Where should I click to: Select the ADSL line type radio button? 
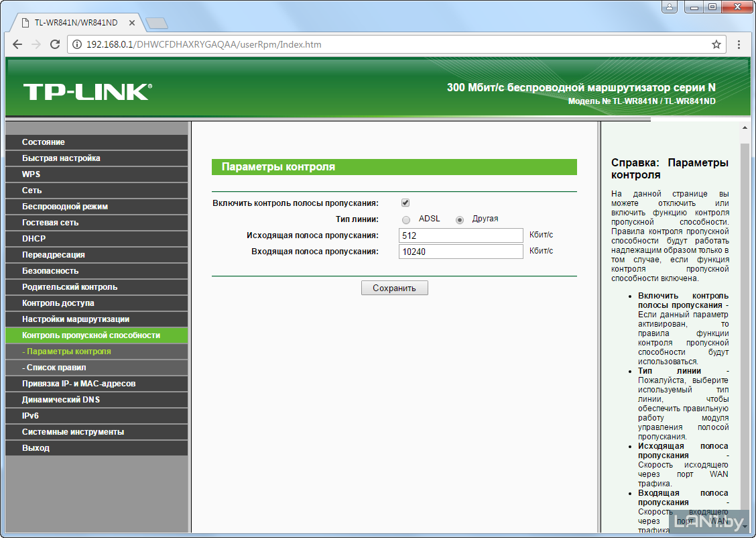pos(406,220)
